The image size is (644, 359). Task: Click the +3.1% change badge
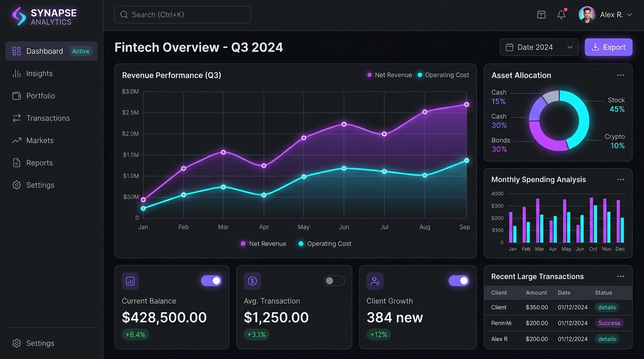[x=256, y=335]
